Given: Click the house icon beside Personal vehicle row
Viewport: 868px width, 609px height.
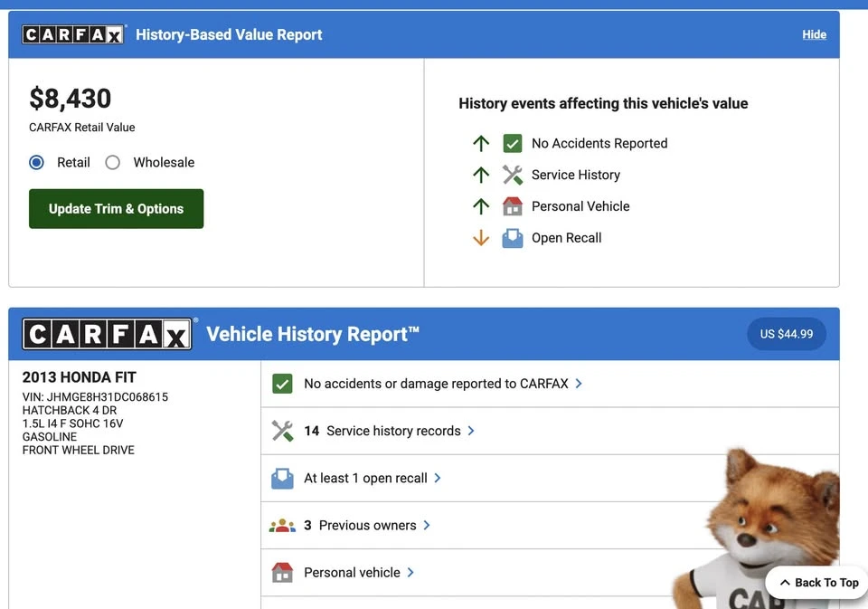Looking at the screenshot, I should [x=282, y=573].
